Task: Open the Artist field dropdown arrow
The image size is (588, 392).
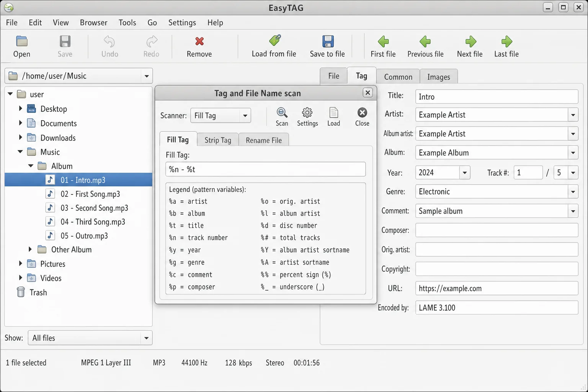Action: (573, 115)
